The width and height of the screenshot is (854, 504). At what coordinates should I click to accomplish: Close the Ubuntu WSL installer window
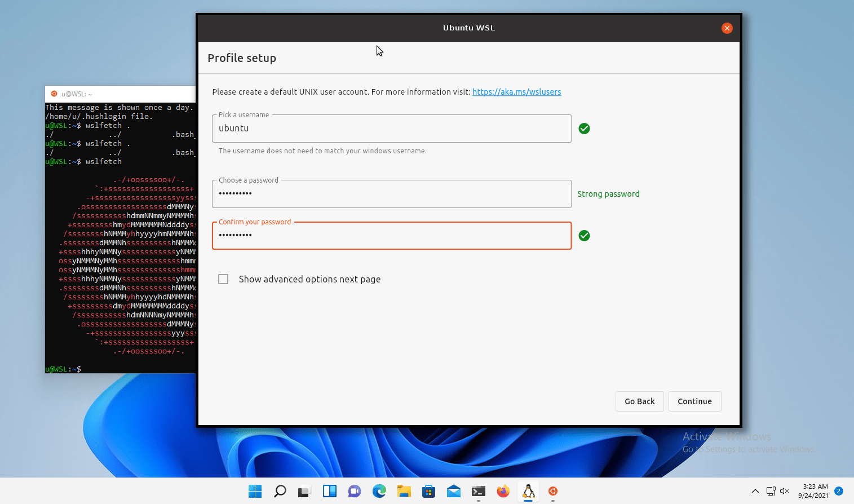coord(727,28)
